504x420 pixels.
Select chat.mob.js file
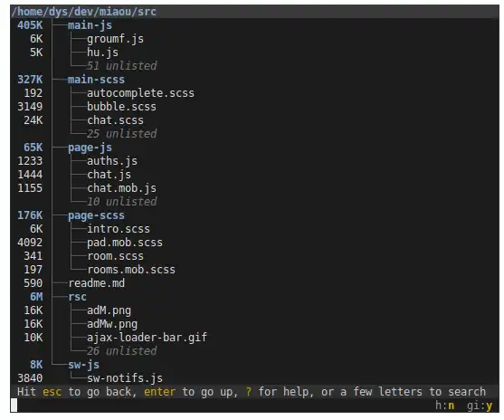[x=121, y=188]
